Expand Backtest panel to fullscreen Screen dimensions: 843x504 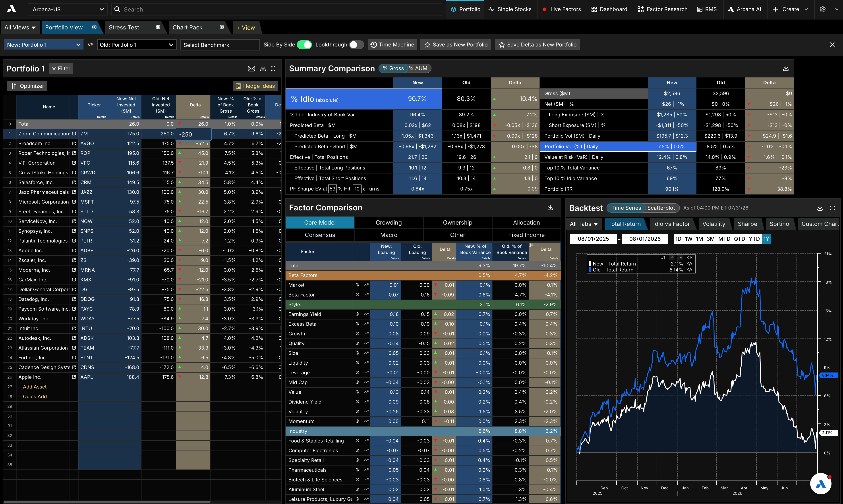(832, 208)
